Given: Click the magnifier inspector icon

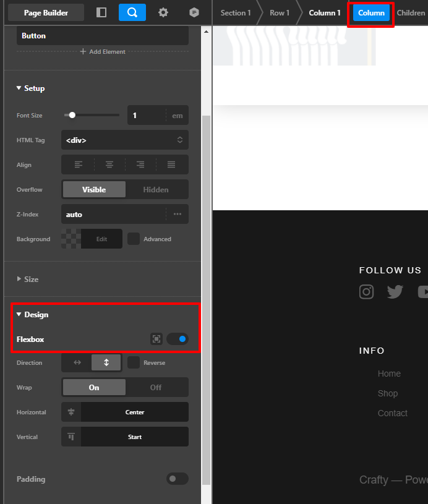Looking at the screenshot, I should tap(132, 12).
